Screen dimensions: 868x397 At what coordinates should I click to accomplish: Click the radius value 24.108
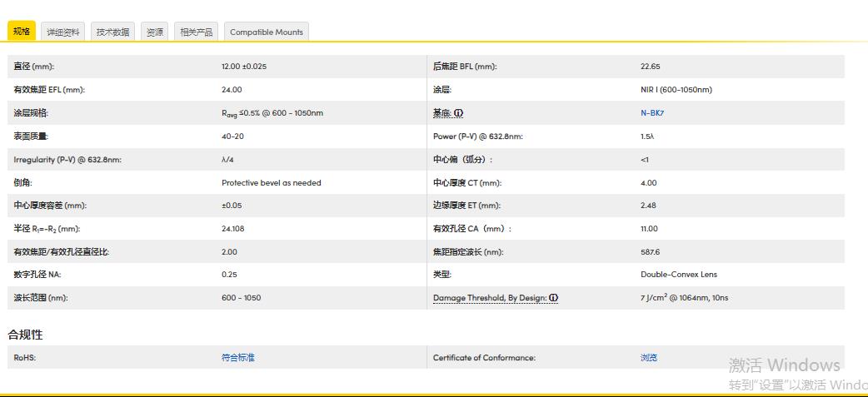233,229
